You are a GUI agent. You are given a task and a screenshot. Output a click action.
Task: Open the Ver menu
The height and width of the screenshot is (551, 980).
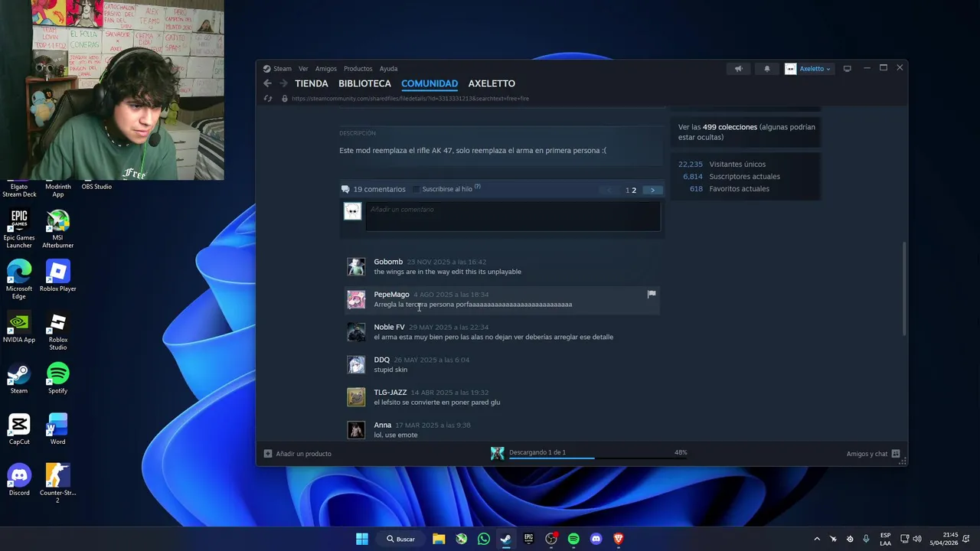pyautogui.click(x=303, y=69)
